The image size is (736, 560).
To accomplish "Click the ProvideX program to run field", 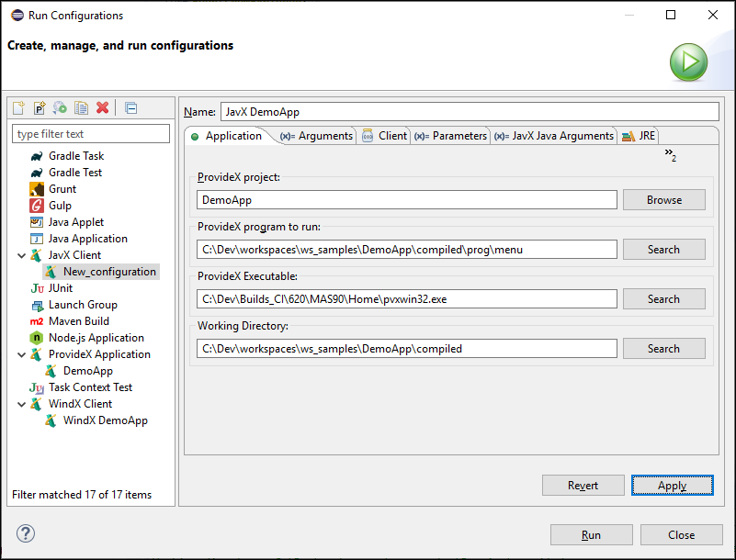I will pyautogui.click(x=407, y=250).
